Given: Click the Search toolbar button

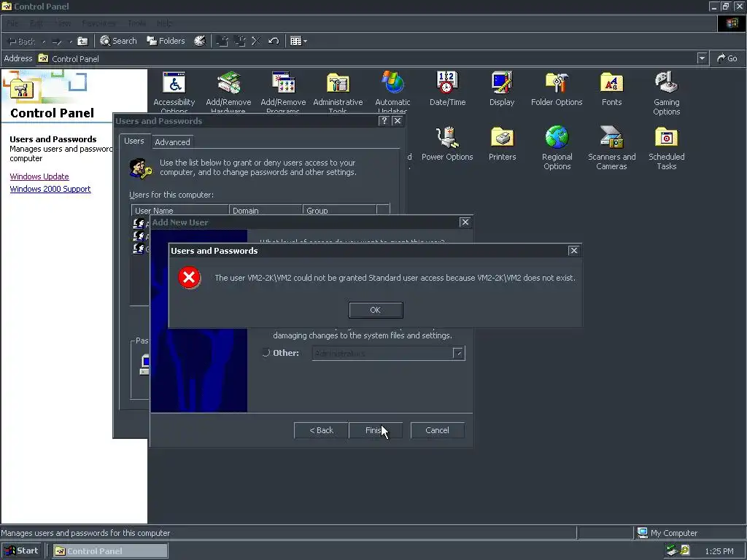Looking at the screenshot, I should (x=118, y=41).
